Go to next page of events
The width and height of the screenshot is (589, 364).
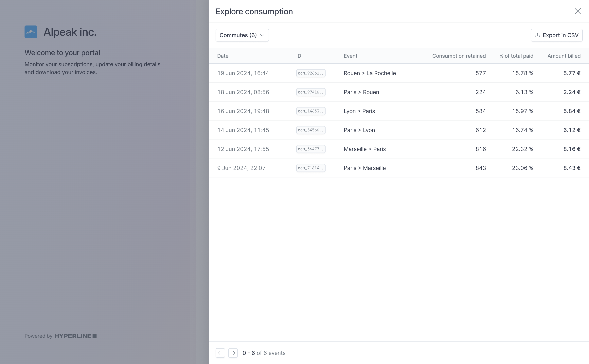pos(233,353)
